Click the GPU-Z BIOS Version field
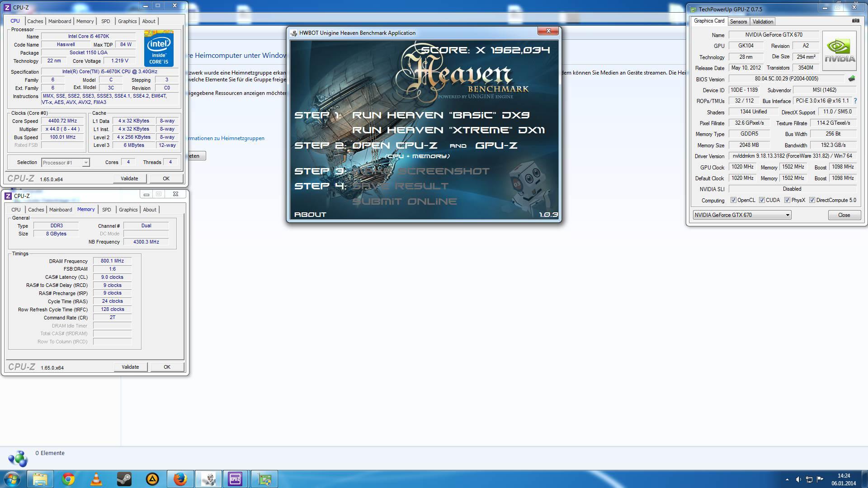This screenshot has height=488, width=868. (x=786, y=79)
